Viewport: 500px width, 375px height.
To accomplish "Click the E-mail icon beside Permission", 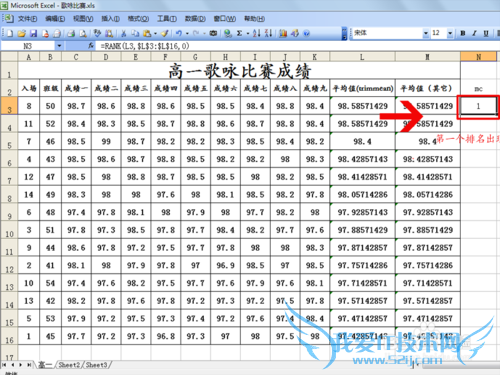I will click(57, 33).
